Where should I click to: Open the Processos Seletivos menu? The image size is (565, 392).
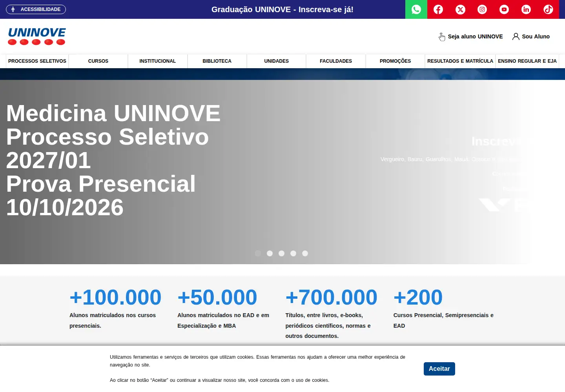(x=37, y=61)
